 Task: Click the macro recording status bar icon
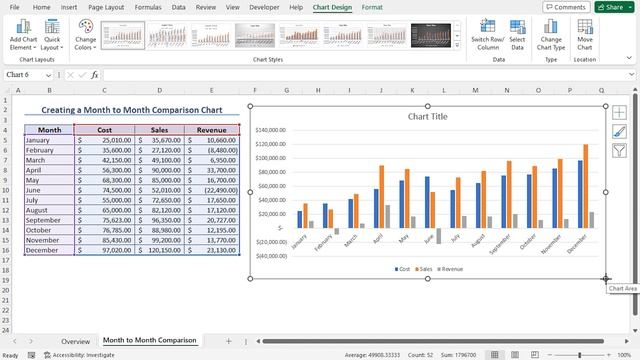[31, 355]
